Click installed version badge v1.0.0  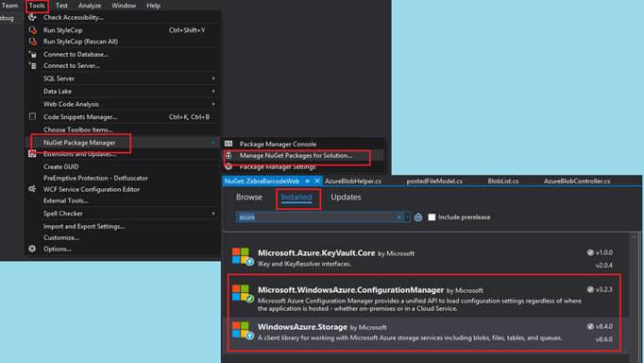(x=600, y=252)
